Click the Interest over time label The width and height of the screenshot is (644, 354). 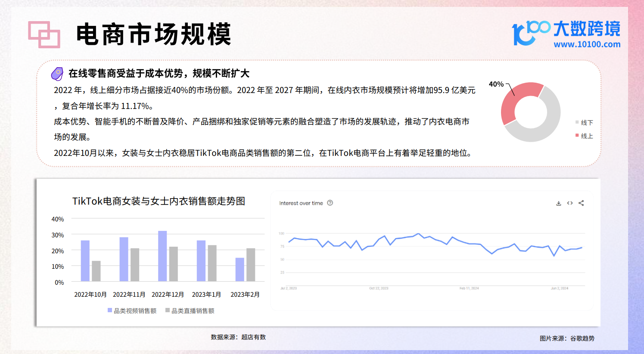(301, 203)
